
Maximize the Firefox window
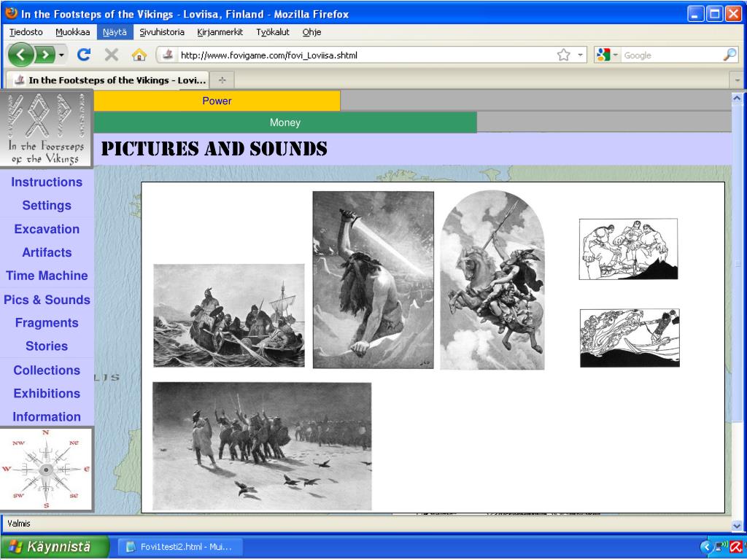pyautogui.click(x=715, y=14)
